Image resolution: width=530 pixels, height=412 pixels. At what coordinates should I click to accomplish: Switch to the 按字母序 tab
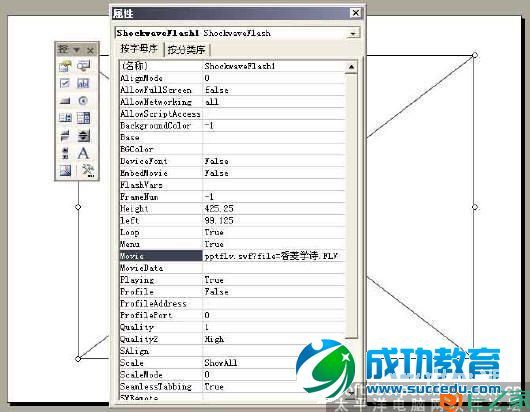point(139,49)
